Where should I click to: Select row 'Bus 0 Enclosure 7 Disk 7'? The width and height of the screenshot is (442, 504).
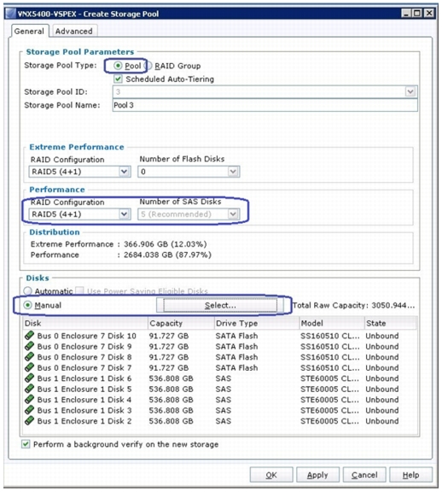pos(220,367)
